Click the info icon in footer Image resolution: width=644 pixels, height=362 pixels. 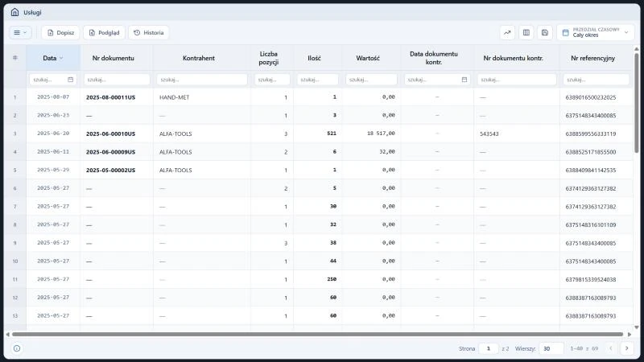(x=17, y=348)
